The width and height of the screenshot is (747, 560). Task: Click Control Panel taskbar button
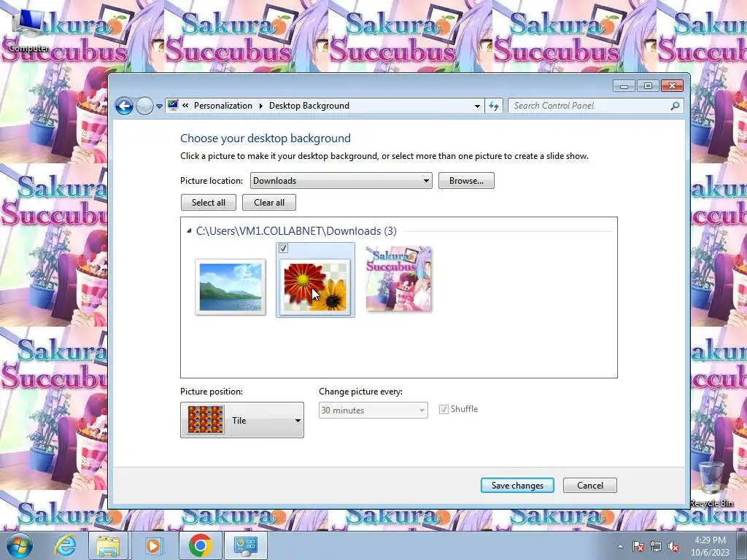(x=246, y=545)
